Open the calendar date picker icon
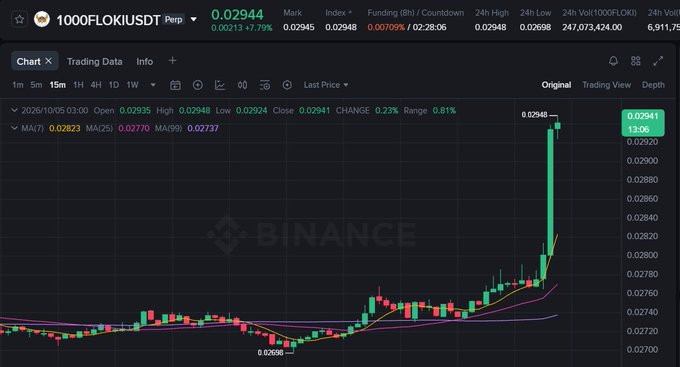The height and width of the screenshot is (367, 680). [x=175, y=85]
